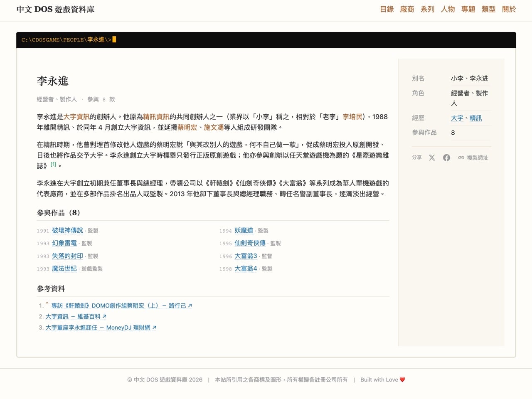The width and height of the screenshot is (532, 399).
Task: Open the game 仙劍奇俠傳
Action: 250,243
